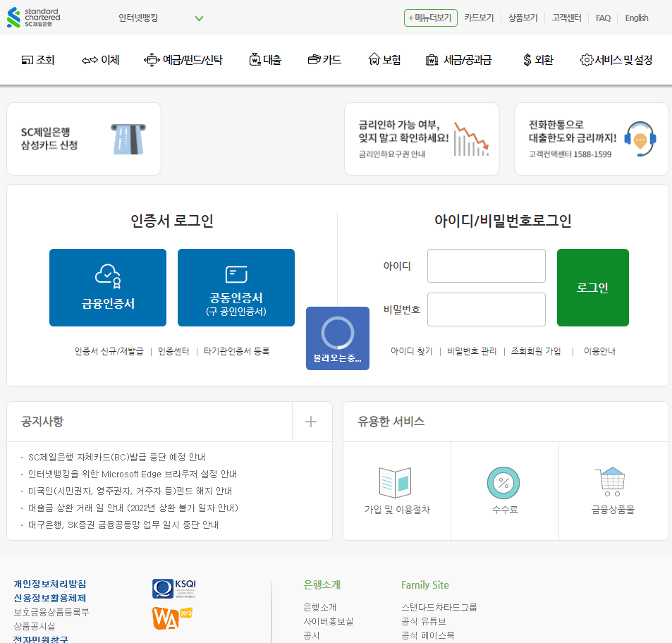Open the 외환 dollar sign icon

[x=525, y=59]
